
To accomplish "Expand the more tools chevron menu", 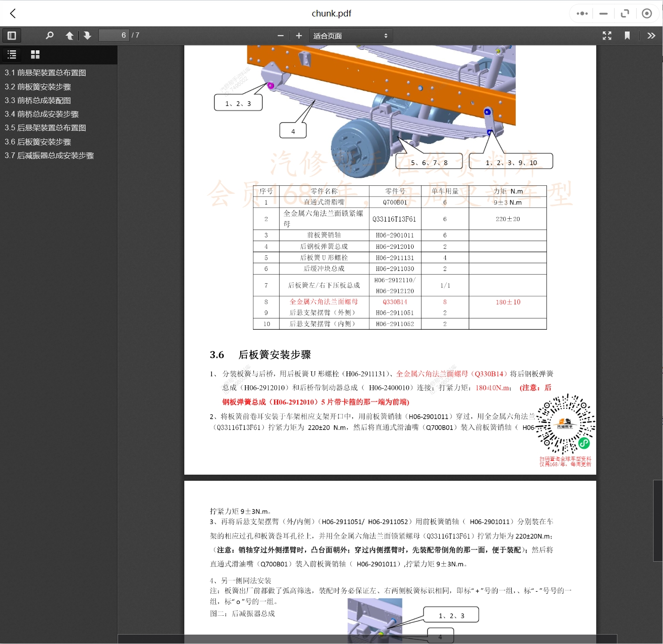I will [x=652, y=35].
